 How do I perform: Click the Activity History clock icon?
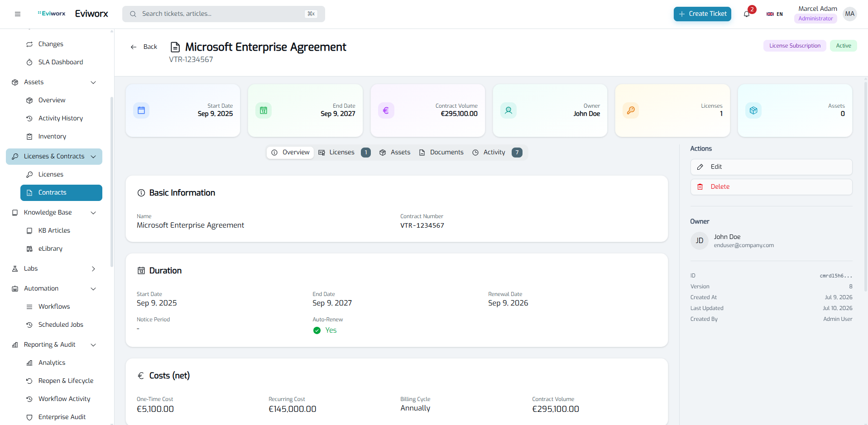tap(29, 118)
